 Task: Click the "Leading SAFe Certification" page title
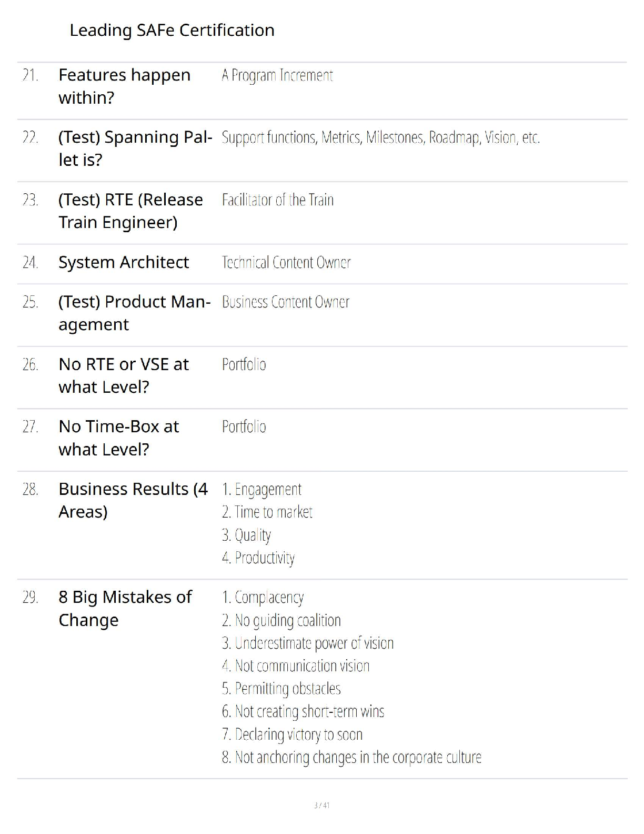coord(172,30)
